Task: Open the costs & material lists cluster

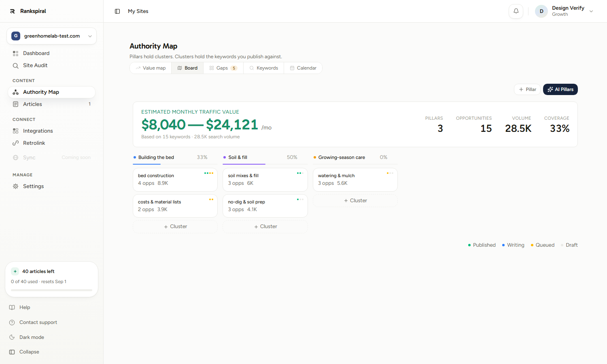Action: pos(175,206)
